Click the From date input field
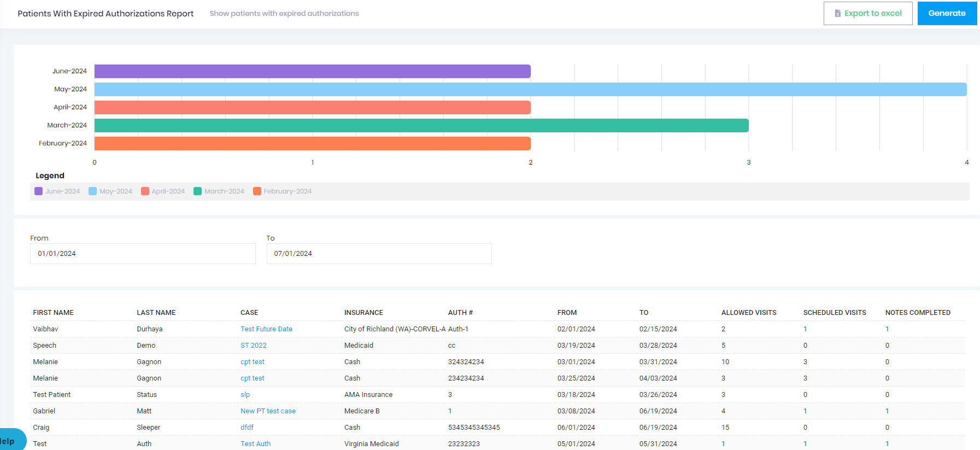 tap(143, 254)
